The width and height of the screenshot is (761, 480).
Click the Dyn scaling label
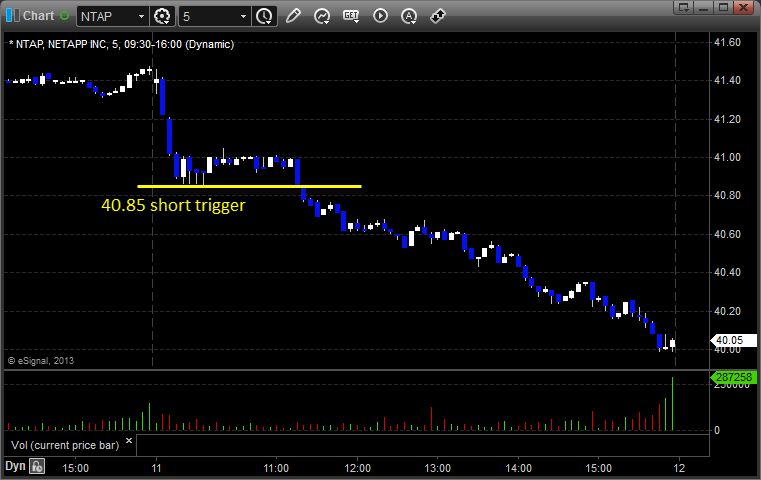15,466
